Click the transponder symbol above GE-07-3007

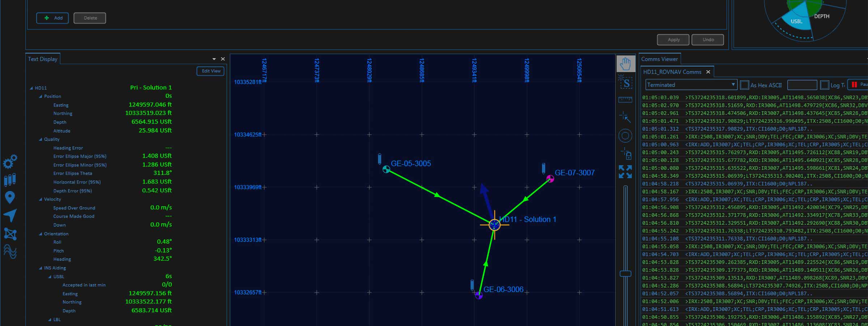(543, 168)
